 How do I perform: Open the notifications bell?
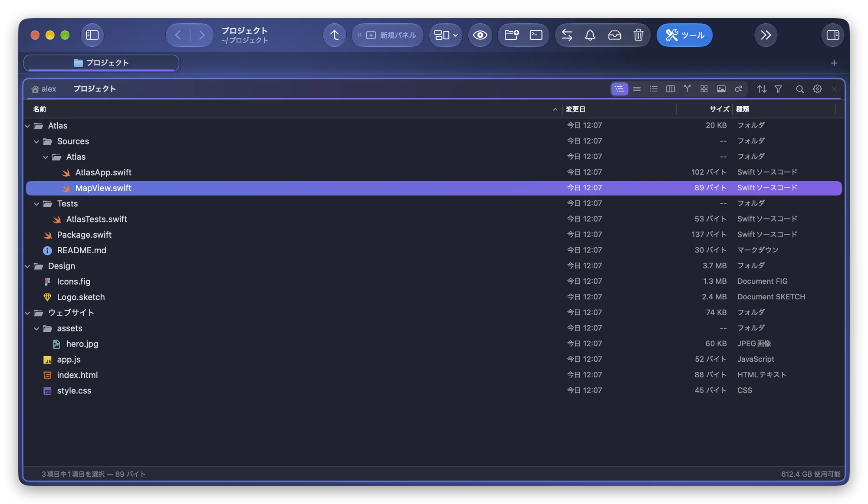[590, 35]
